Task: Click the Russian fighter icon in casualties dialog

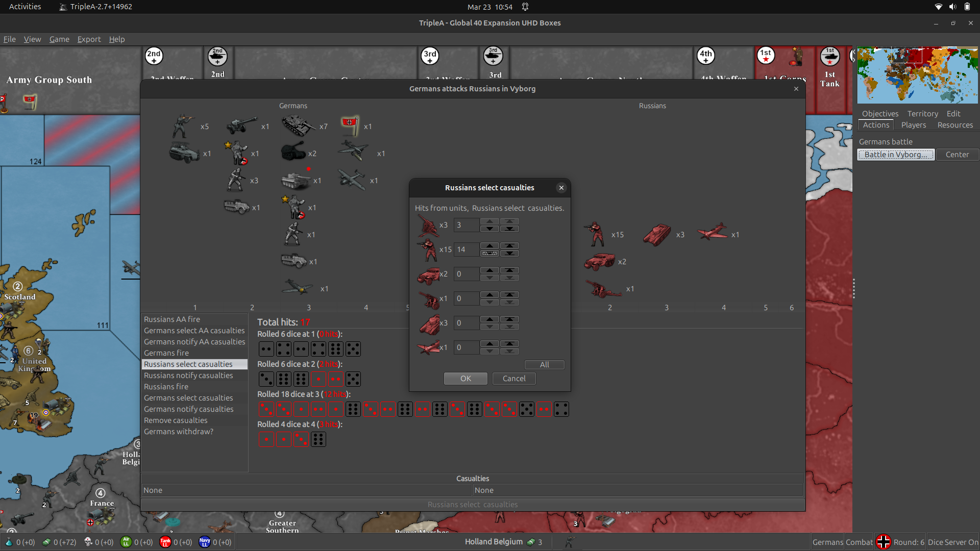Action: 429,347
